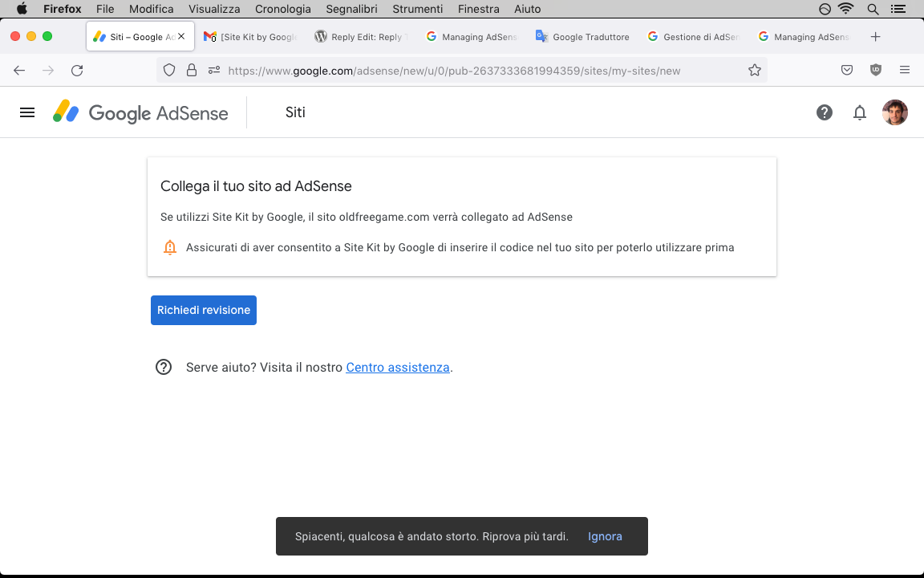Open the Wi-Fi status menu
This screenshot has height=578, width=924.
pos(846,9)
